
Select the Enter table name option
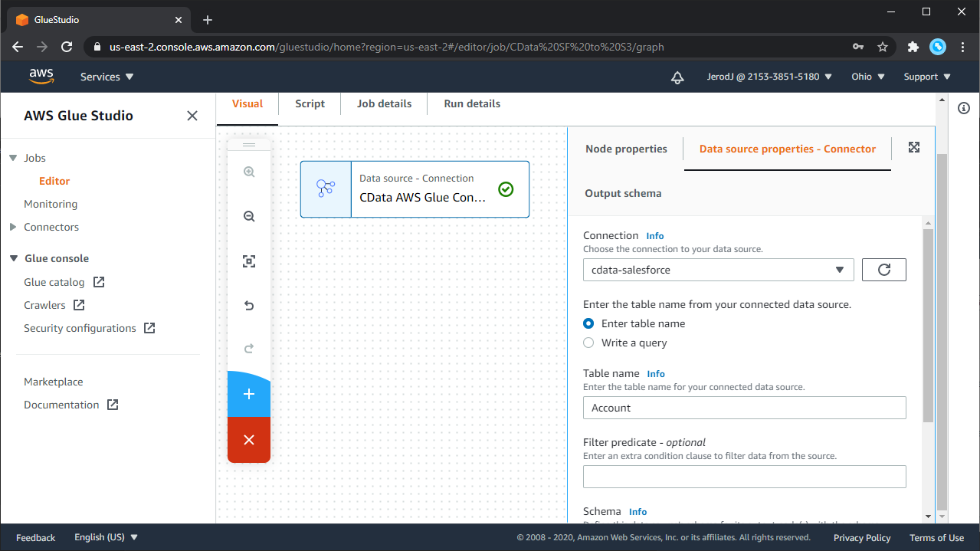pyautogui.click(x=588, y=323)
